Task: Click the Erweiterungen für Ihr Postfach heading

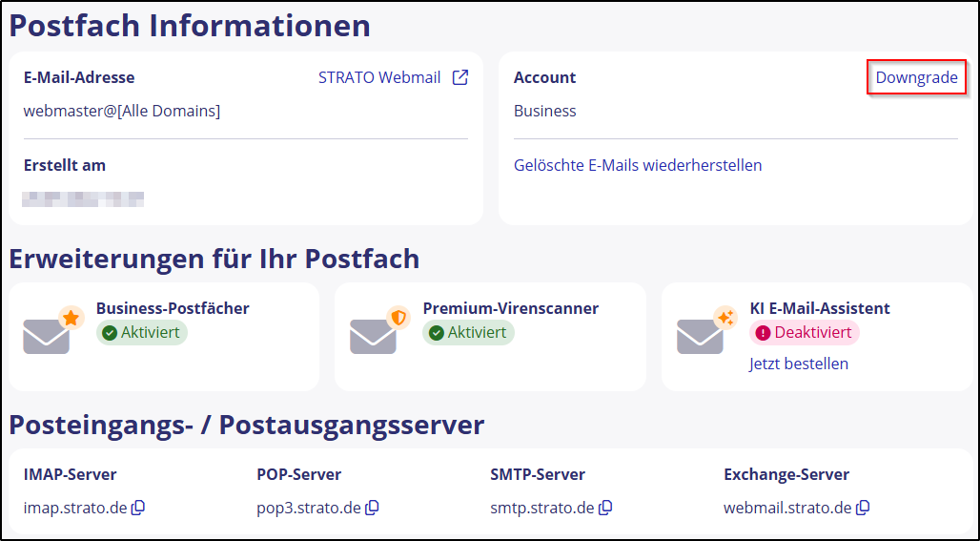Action: pyautogui.click(x=214, y=259)
